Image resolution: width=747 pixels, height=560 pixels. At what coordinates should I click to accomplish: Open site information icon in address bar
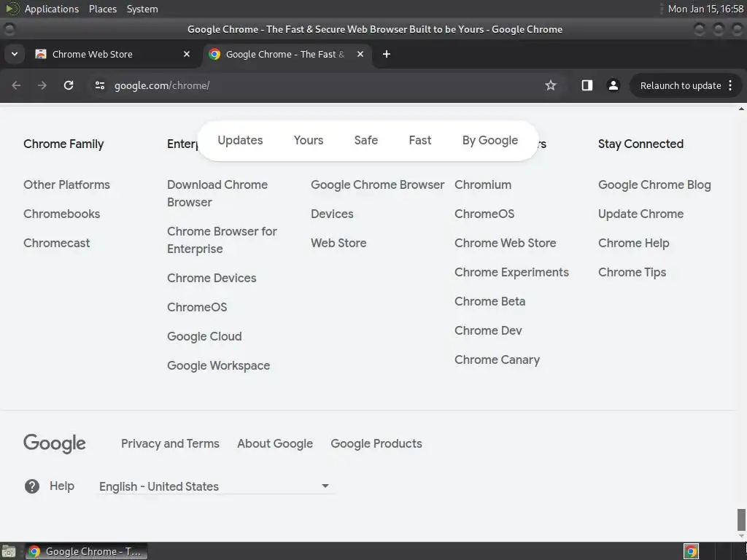99,85
